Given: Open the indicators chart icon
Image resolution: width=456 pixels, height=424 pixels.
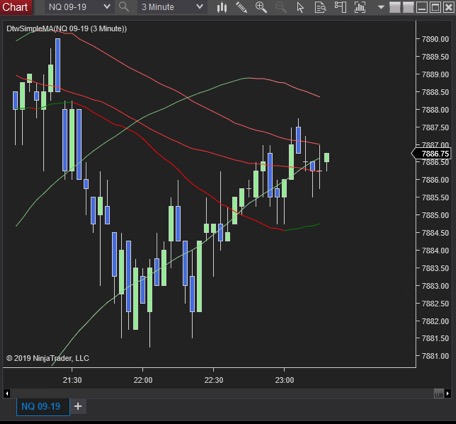Looking at the screenshot, I should pyautogui.click(x=360, y=7).
